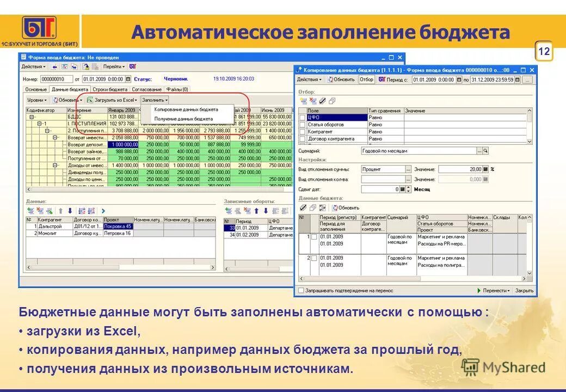Open the Уровни dropdown

click(x=36, y=99)
